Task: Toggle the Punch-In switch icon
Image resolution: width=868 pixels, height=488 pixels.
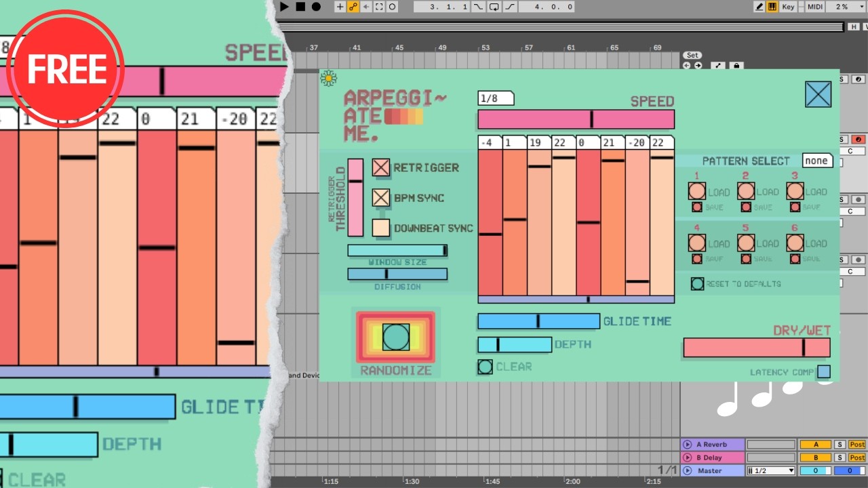Action: pos(479,7)
